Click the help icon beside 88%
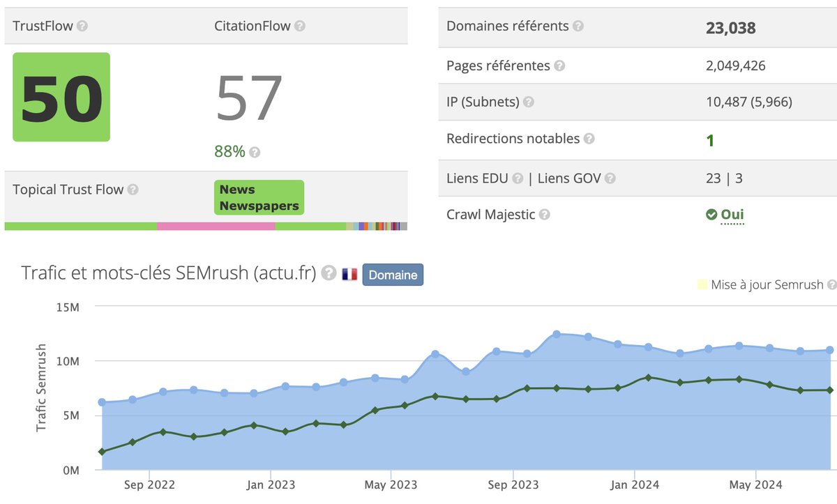The image size is (837, 504). click(x=255, y=151)
